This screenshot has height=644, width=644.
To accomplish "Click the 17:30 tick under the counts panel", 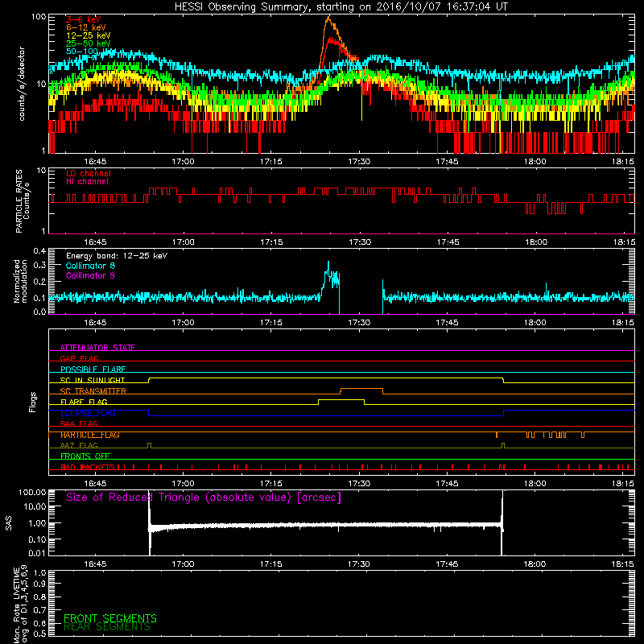I will [359, 162].
